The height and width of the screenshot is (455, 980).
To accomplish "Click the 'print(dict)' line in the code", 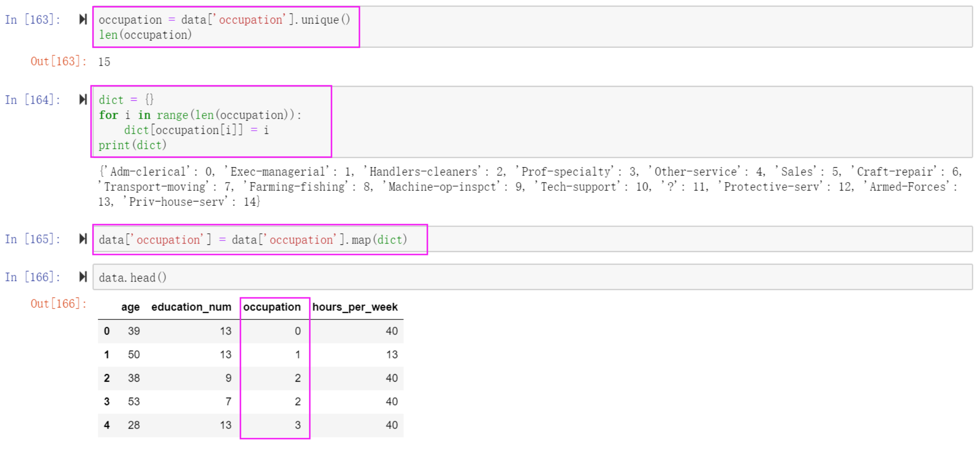I will coord(132,145).
